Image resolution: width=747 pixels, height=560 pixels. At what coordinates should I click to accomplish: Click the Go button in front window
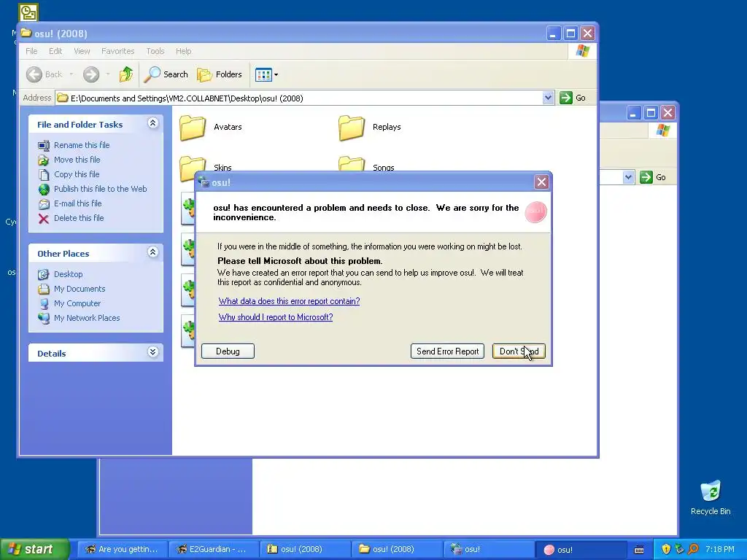[x=573, y=98]
